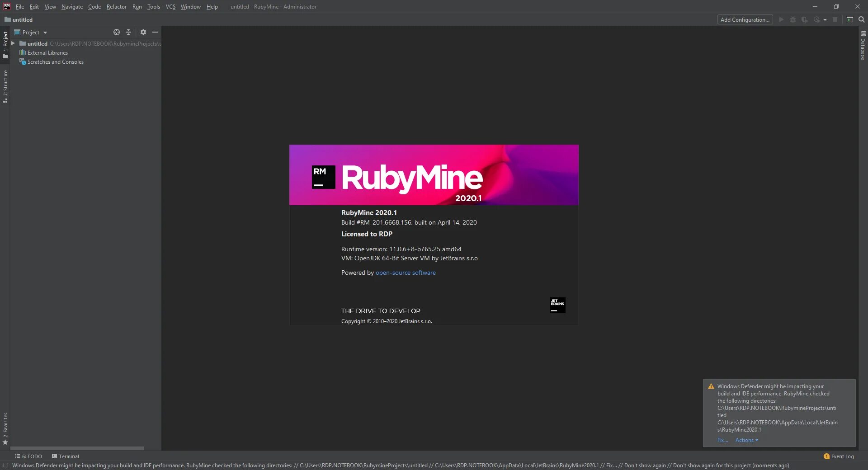Click the Event Log notification badge icon
This screenshot has height=470, width=868.
coord(826,456)
